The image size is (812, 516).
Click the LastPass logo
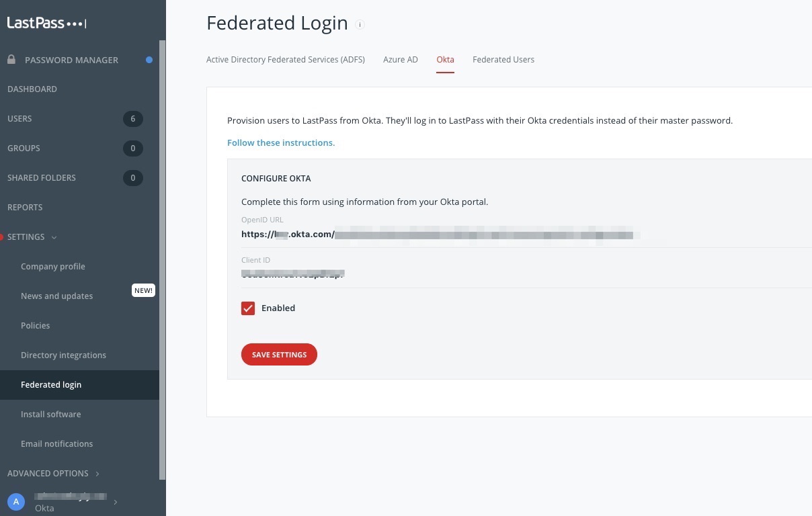click(x=46, y=23)
